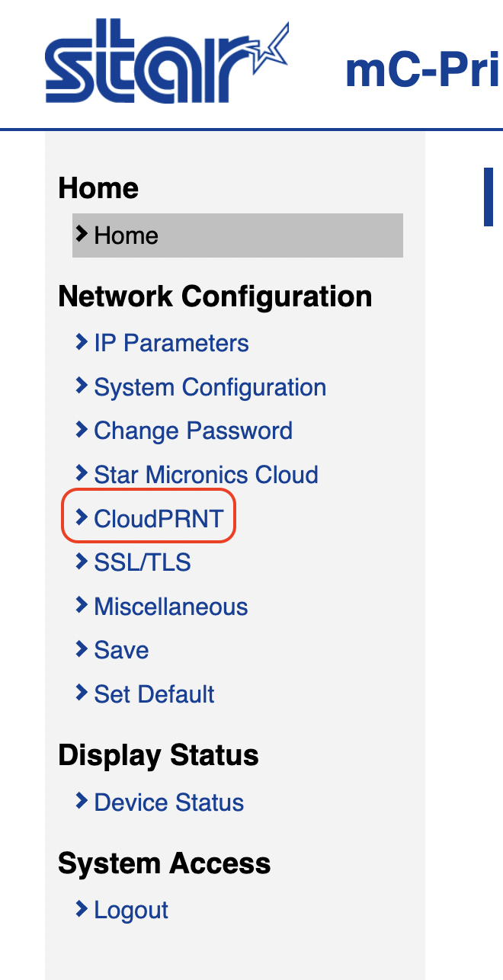This screenshot has width=503, height=980.
Task: Click the arrow icon next to CloudPRNT
Action: coord(82,517)
